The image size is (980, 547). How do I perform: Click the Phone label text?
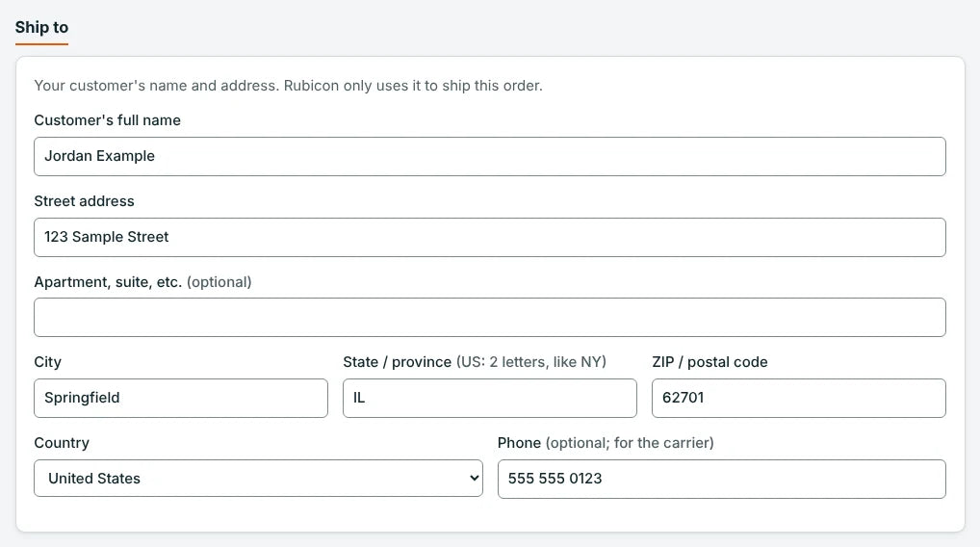pyautogui.click(x=605, y=443)
